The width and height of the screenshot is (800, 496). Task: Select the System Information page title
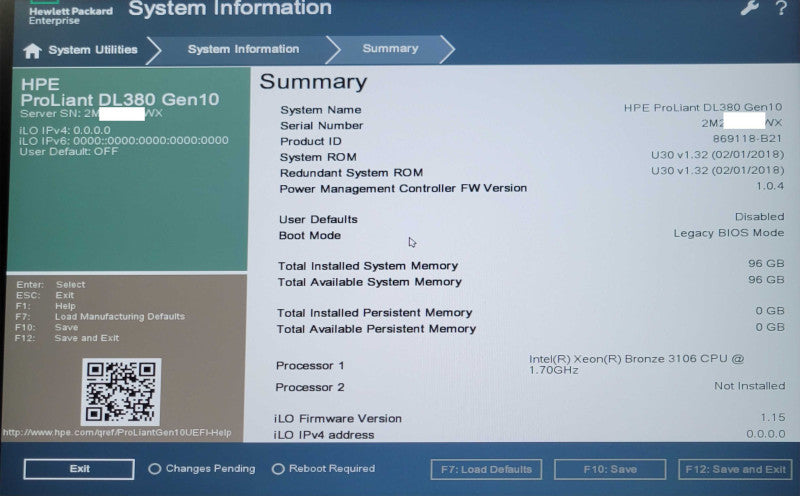pyautogui.click(x=230, y=8)
